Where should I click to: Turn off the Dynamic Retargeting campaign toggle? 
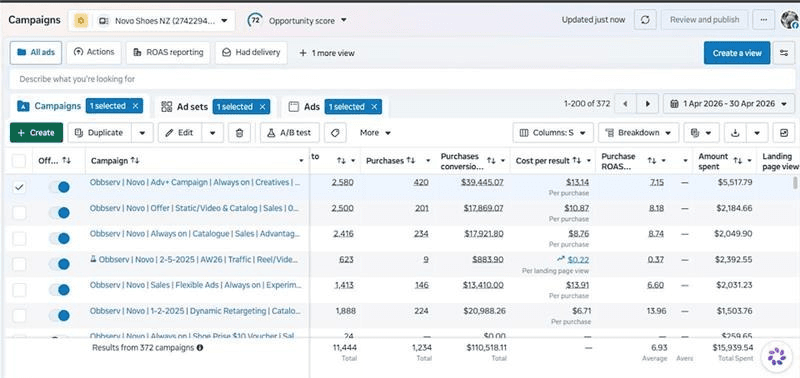click(59, 315)
